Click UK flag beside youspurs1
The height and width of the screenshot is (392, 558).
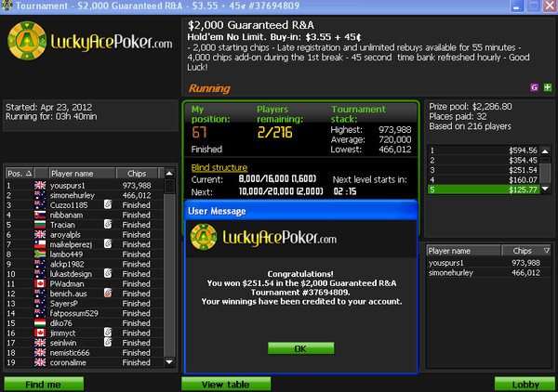click(x=40, y=185)
